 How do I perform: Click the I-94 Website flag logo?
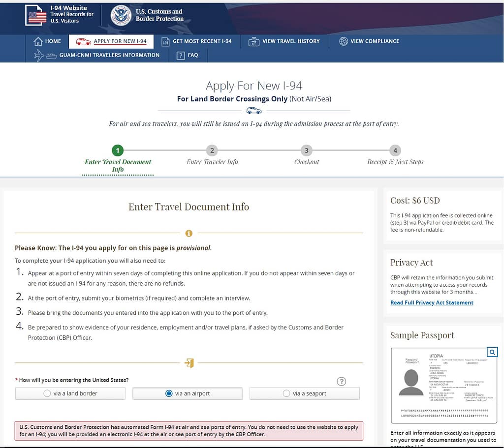36,15
